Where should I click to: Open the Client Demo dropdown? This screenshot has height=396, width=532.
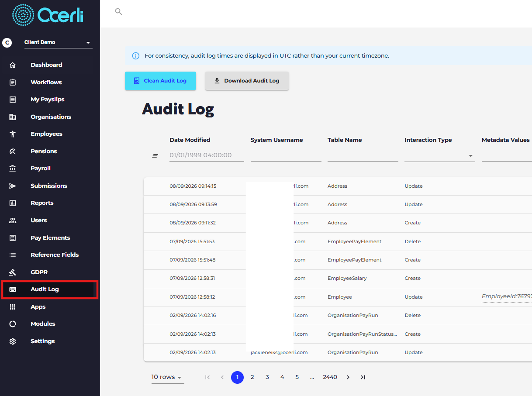[58, 43]
